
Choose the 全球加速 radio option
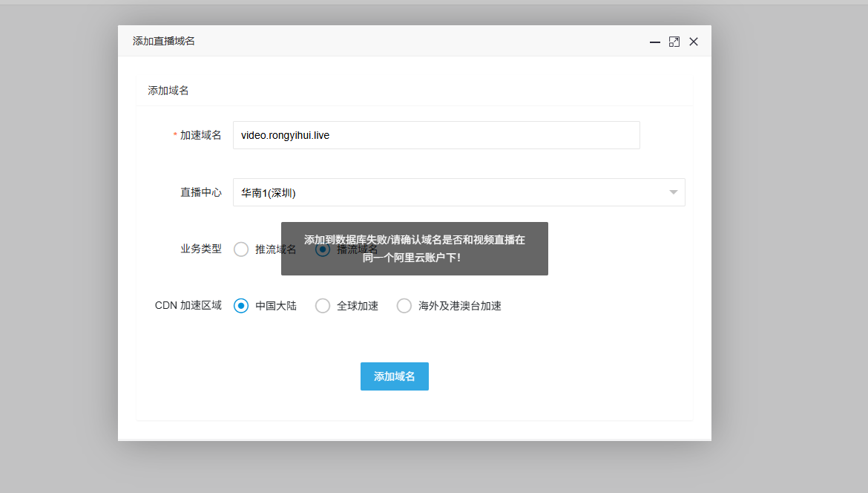coord(323,306)
